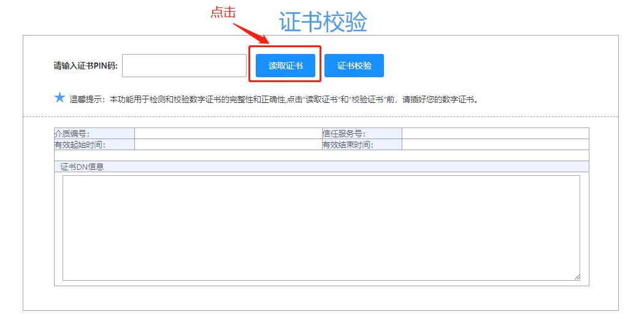This screenshot has width=644, height=323.
Task: Click the 有效结束时间 value cell
Action: [x=495, y=145]
